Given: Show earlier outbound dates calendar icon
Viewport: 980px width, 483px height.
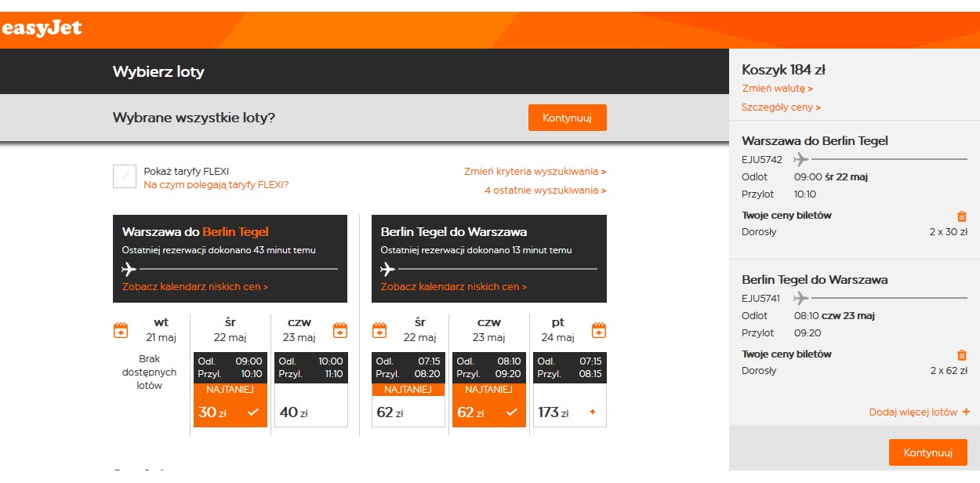Looking at the screenshot, I should pyautogui.click(x=121, y=330).
